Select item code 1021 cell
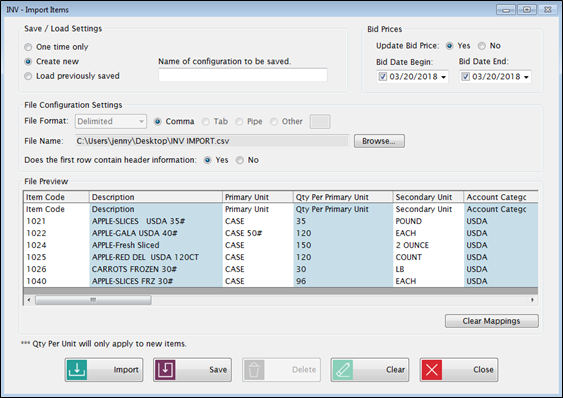The width and height of the screenshot is (563, 398). click(x=56, y=221)
